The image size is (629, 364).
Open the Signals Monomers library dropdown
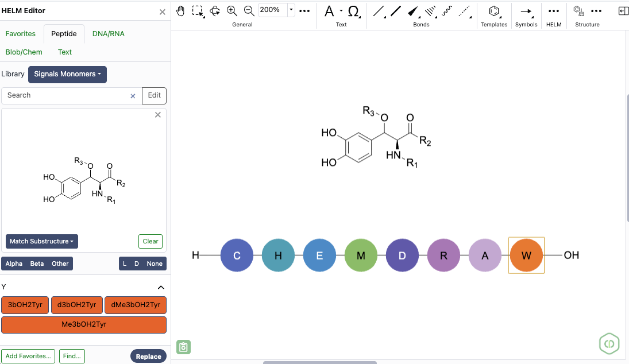pyautogui.click(x=67, y=74)
